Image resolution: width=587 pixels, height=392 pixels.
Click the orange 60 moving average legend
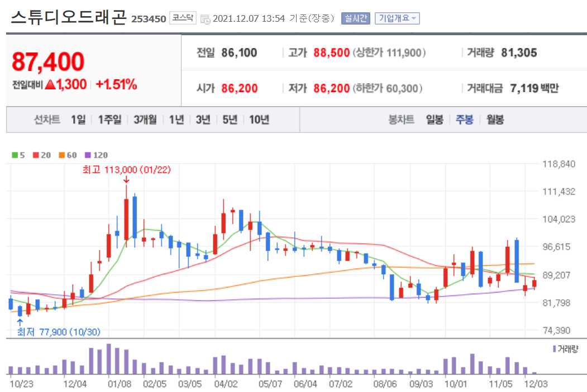tap(68, 155)
